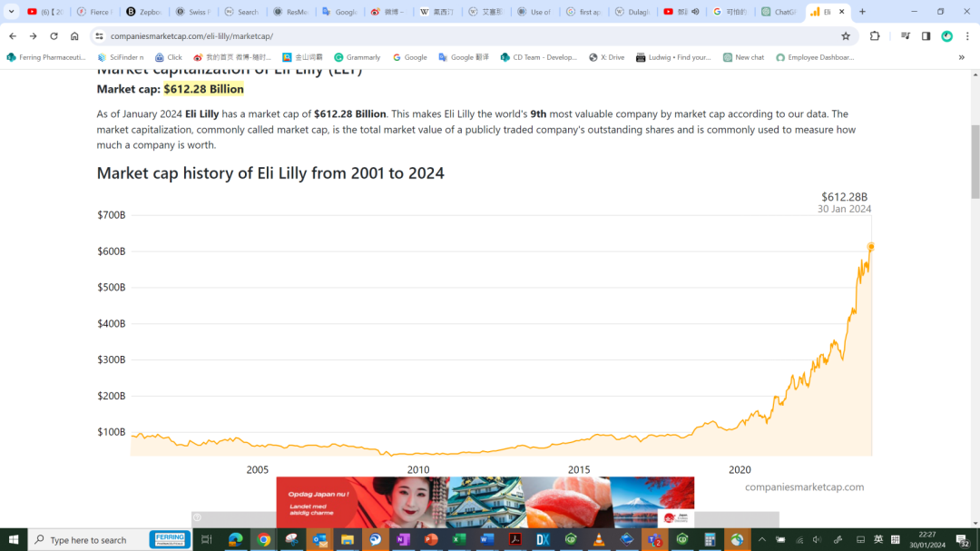
Task: Switch to the Fierce tab
Action: click(93, 11)
